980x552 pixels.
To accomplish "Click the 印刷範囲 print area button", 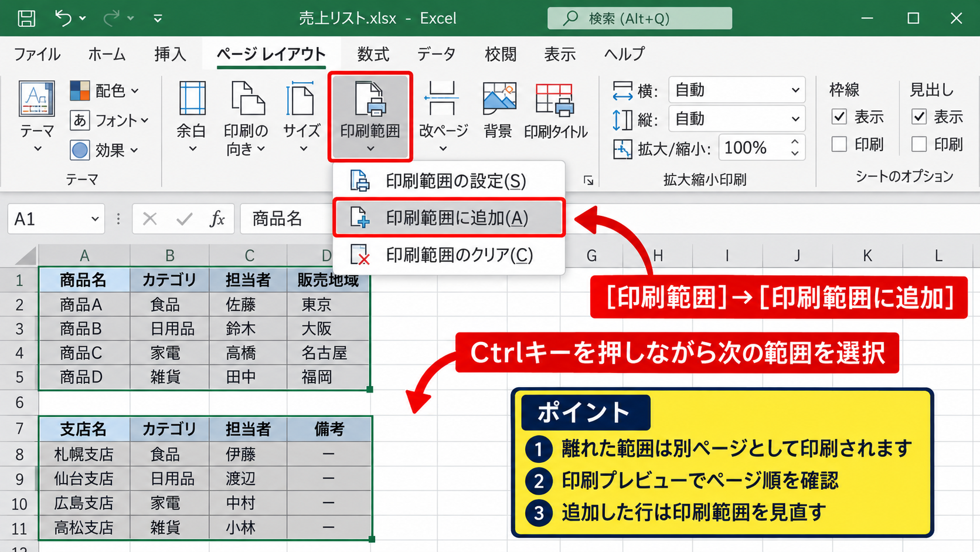I will (370, 116).
